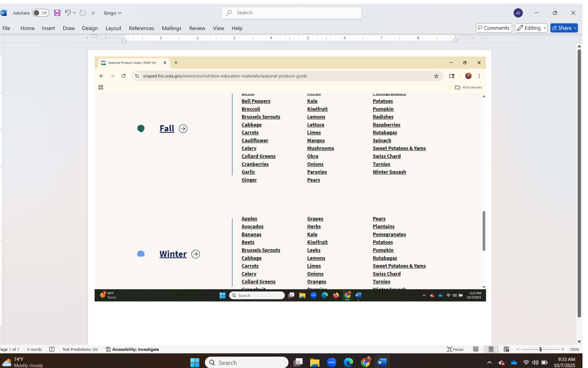Toggle the AutoSave switch

coord(41,13)
